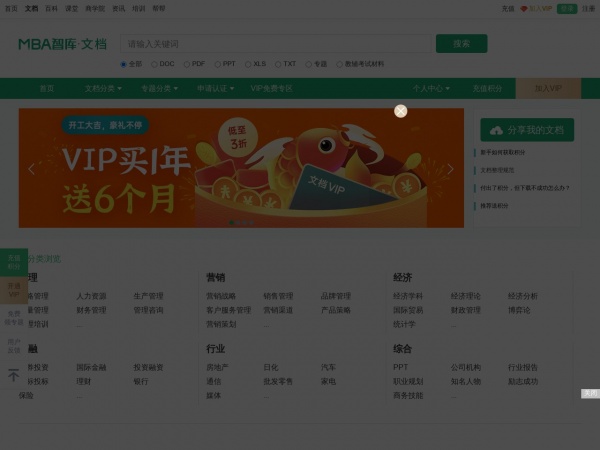
Task: Open 资讯 in the top menu
Action: (x=119, y=8)
